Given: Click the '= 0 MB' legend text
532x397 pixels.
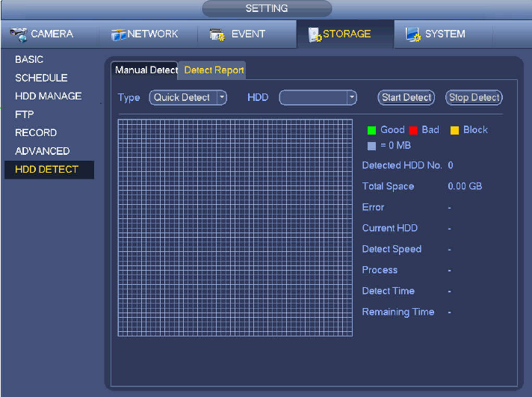Looking at the screenshot, I should point(395,146).
